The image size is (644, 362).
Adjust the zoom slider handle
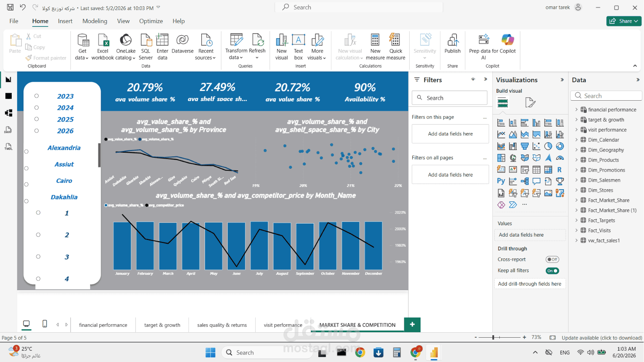493,337
